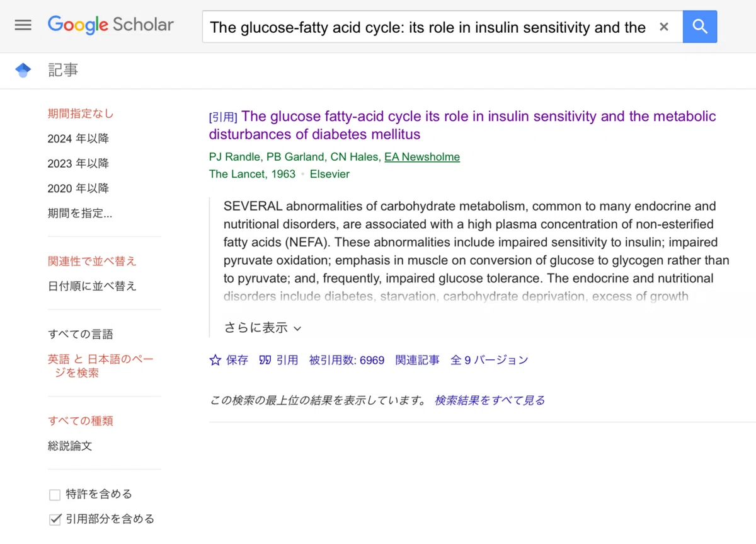The width and height of the screenshot is (756, 544).
Task: Click the quotation mark 引用 cite icon
Action: click(265, 360)
